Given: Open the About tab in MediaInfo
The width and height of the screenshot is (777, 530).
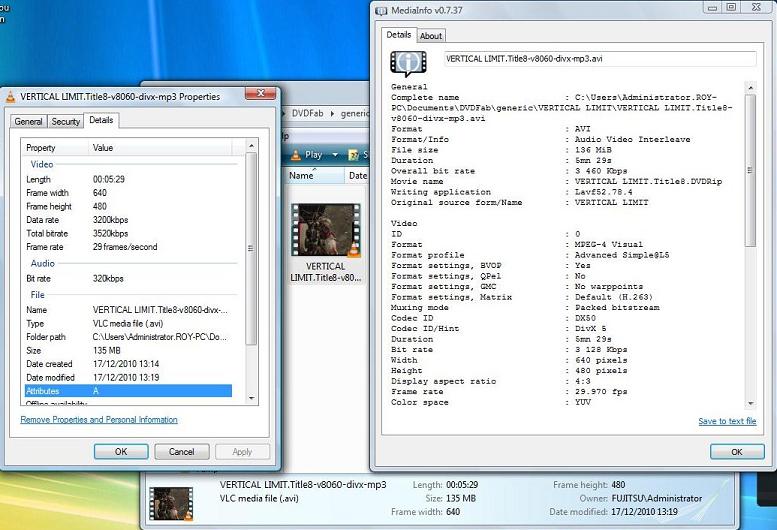Looking at the screenshot, I should click(431, 36).
